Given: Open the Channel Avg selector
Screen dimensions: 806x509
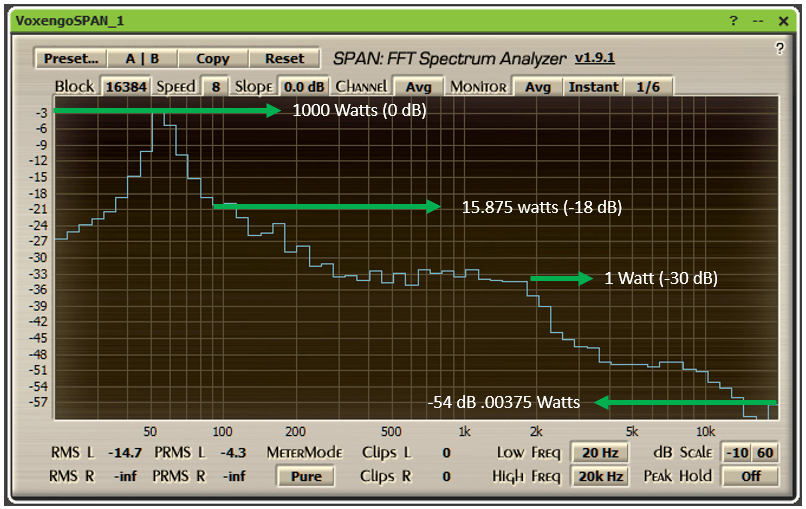Looking at the screenshot, I should (418, 87).
